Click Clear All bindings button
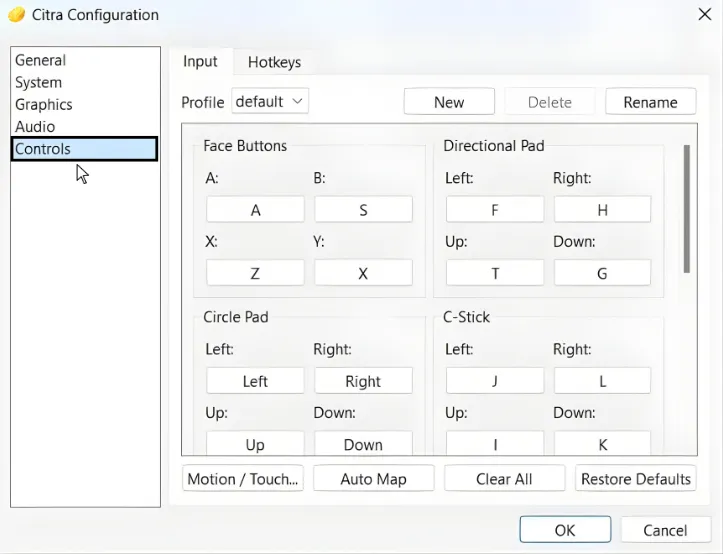The width and height of the screenshot is (723, 554). (x=504, y=479)
